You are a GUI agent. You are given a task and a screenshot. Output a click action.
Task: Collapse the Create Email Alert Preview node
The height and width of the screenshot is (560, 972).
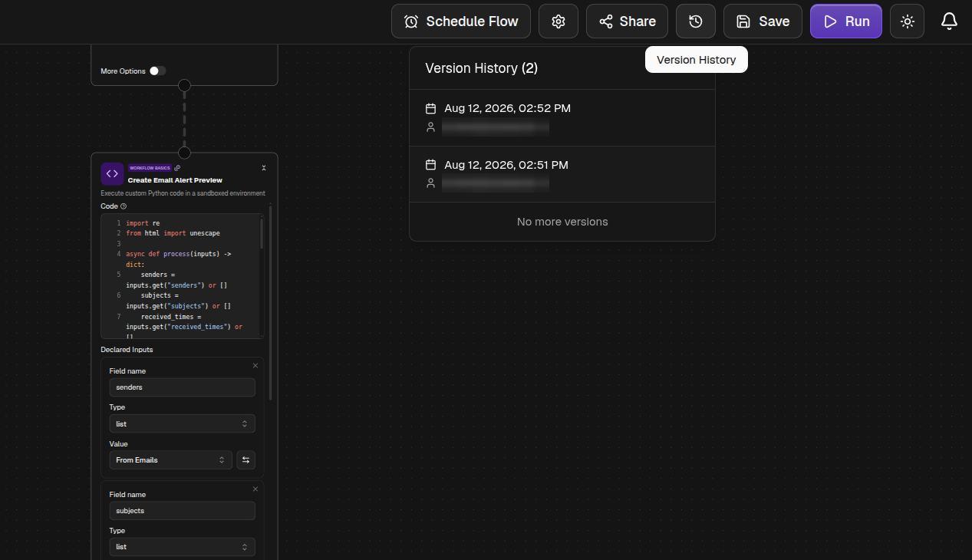pyautogui.click(x=264, y=167)
